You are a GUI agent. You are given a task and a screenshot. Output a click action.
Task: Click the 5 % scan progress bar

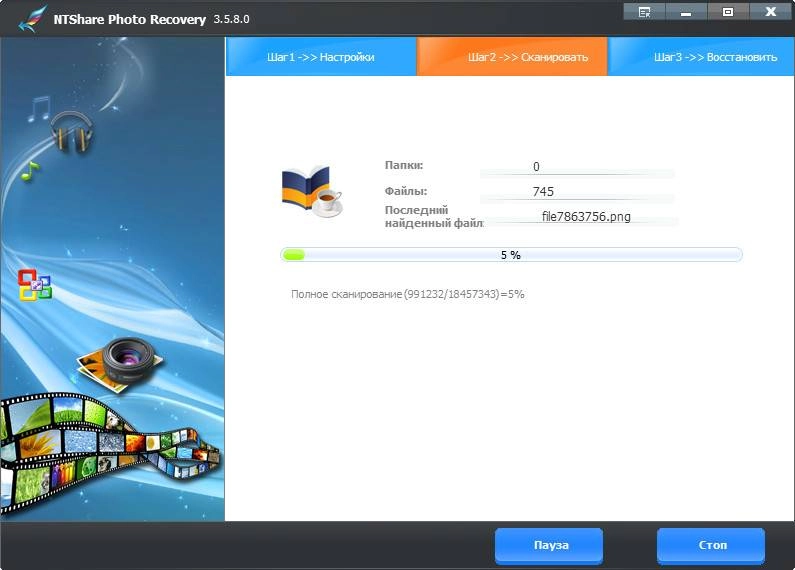[x=511, y=255]
